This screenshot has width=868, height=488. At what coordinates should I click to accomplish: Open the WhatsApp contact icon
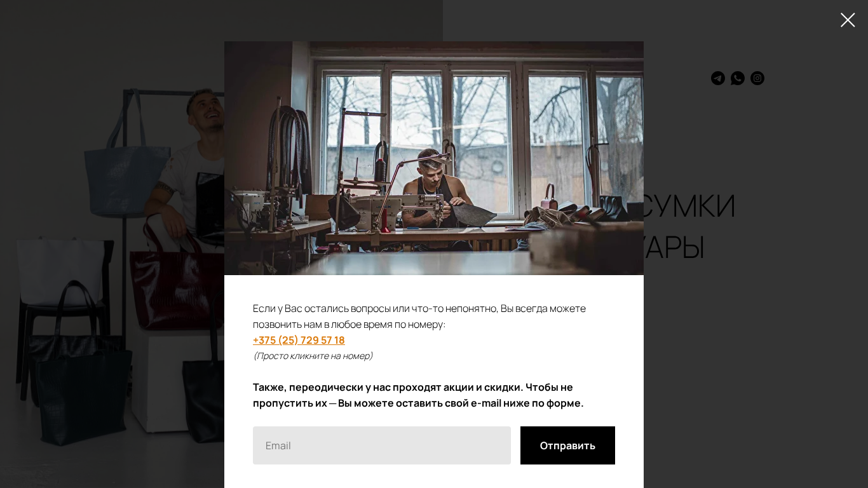coord(738,78)
